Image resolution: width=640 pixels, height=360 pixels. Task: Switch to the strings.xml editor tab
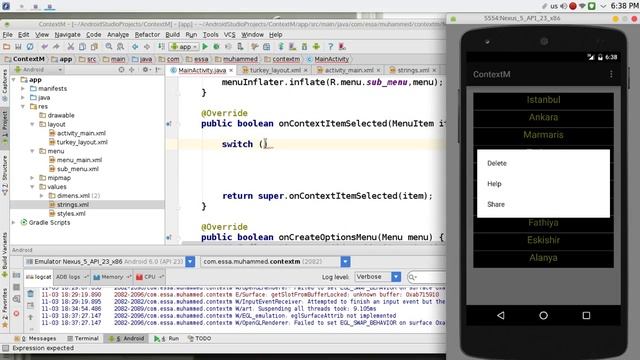coord(413,70)
